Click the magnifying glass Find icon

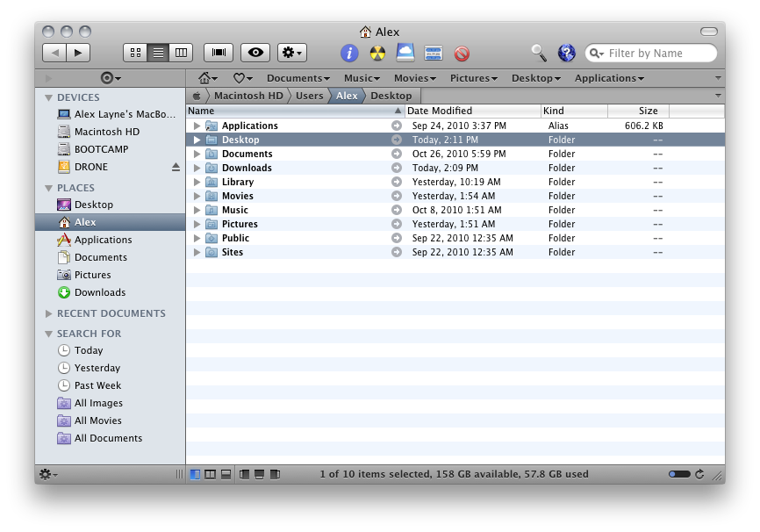539,53
